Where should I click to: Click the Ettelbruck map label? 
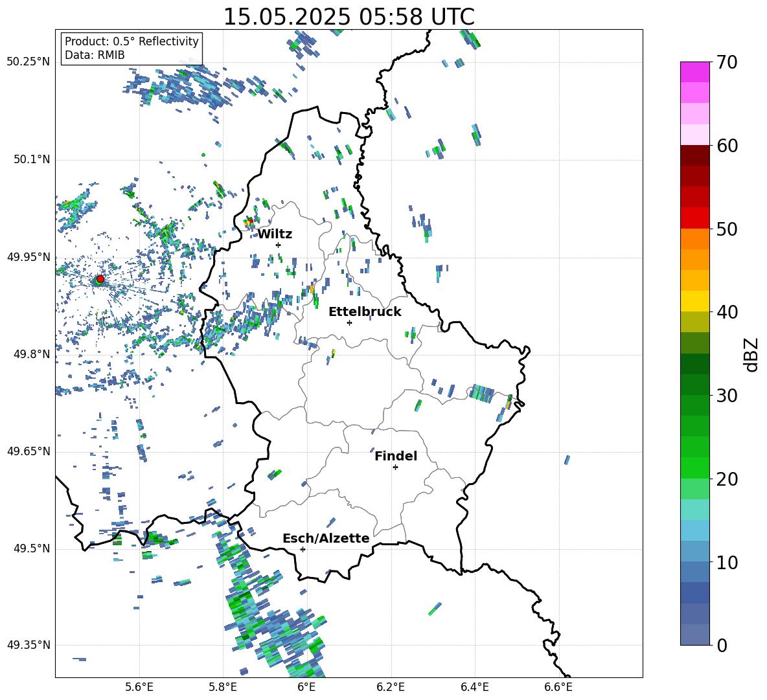[365, 312]
